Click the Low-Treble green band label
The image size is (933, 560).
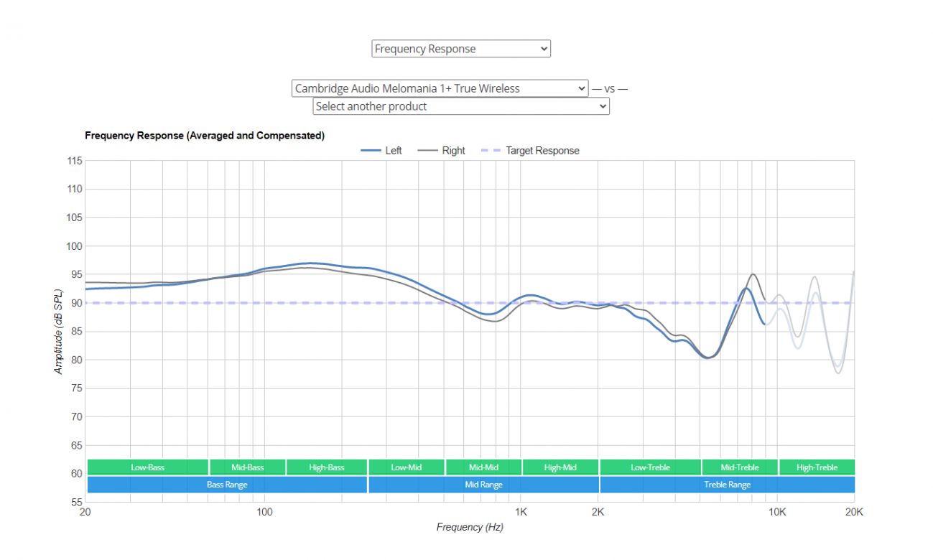tap(650, 467)
